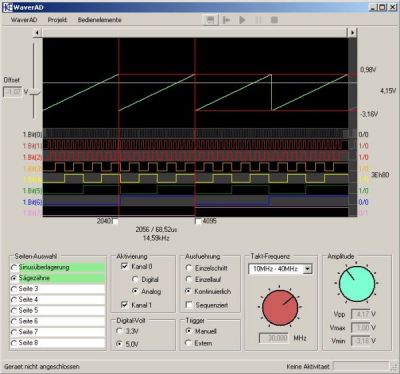
Task: Click the 1.Bit(0) channel label
Action: tap(32, 135)
